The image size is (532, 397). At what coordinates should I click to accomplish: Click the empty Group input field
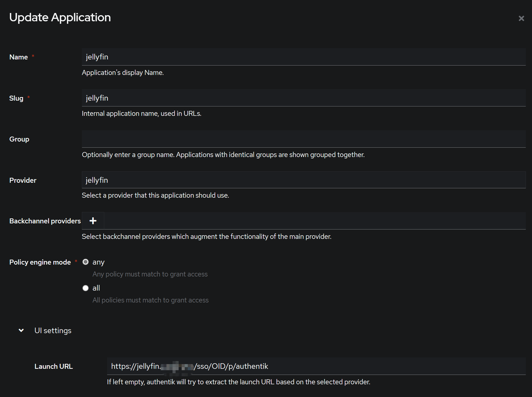coord(303,139)
